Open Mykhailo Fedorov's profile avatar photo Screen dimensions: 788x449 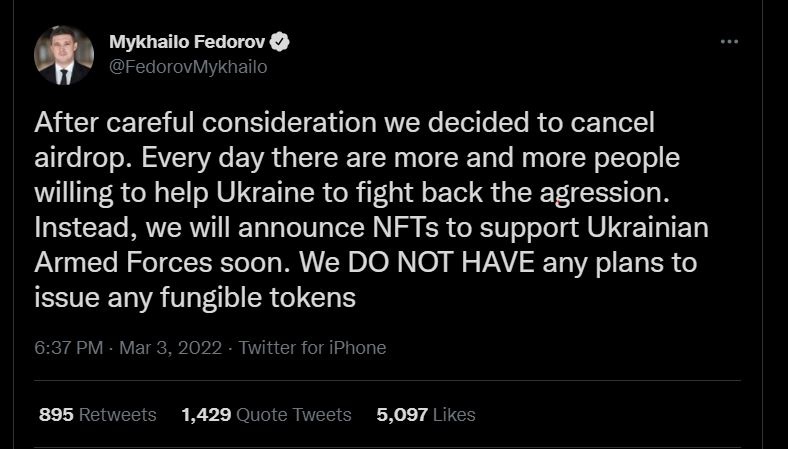click(x=64, y=55)
